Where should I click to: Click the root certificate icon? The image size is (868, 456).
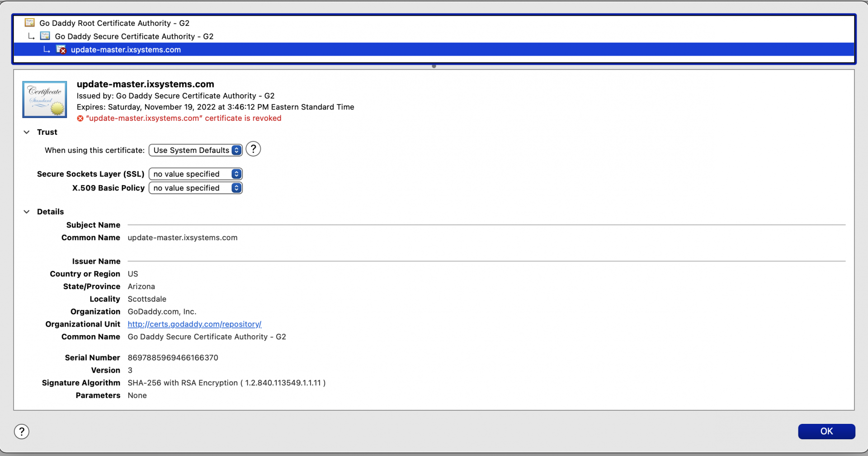pyautogui.click(x=30, y=23)
